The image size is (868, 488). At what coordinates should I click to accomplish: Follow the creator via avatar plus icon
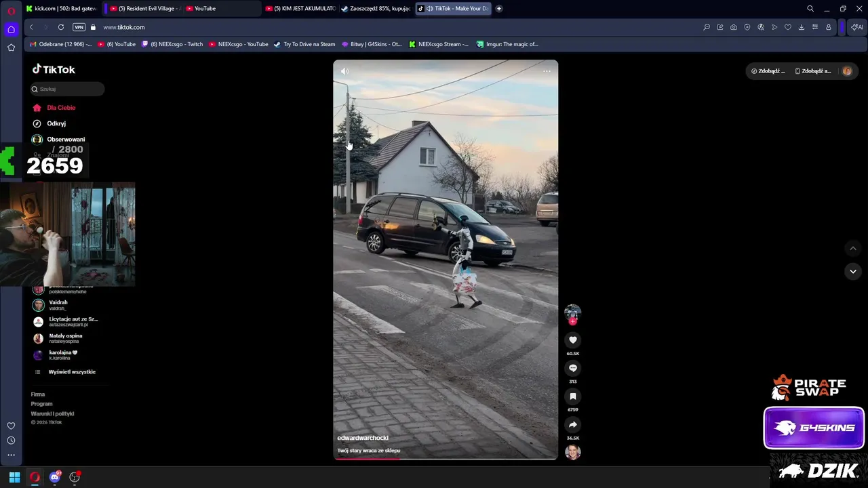(x=573, y=321)
